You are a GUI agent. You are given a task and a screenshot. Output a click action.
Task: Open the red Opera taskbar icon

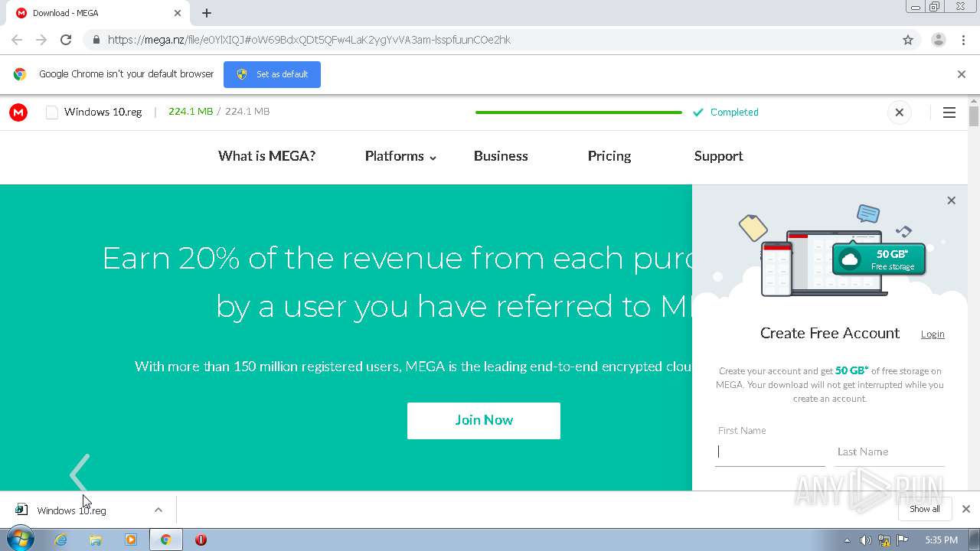(201, 540)
